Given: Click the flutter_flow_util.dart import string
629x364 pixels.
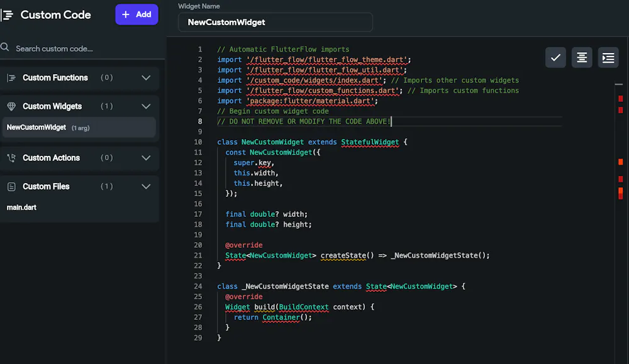Looking at the screenshot, I should [x=325, y=70].
